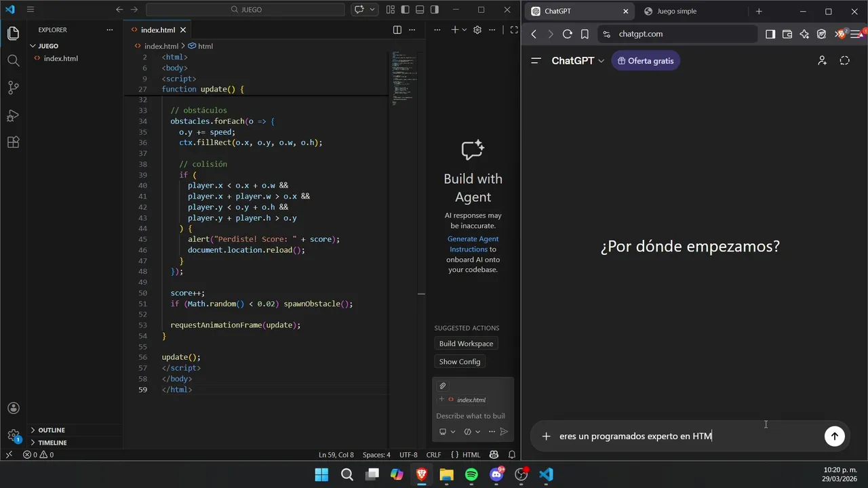Screen dimensions: 868x488
Task: Open new chat dropdown arrow beside plus
Action: [465, 30]
